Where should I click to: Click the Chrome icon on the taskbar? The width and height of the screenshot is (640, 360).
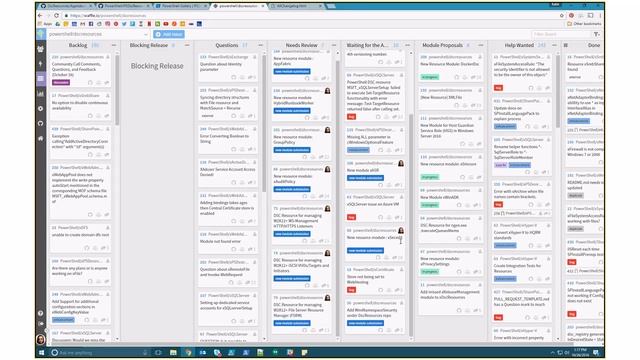pyautogui.click(x=188, y=352)
